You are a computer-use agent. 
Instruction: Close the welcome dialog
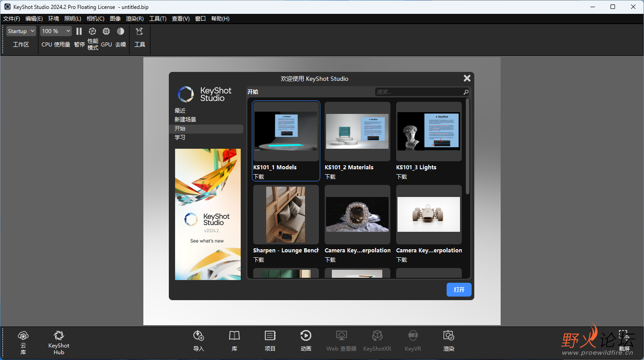pos(467,78)
